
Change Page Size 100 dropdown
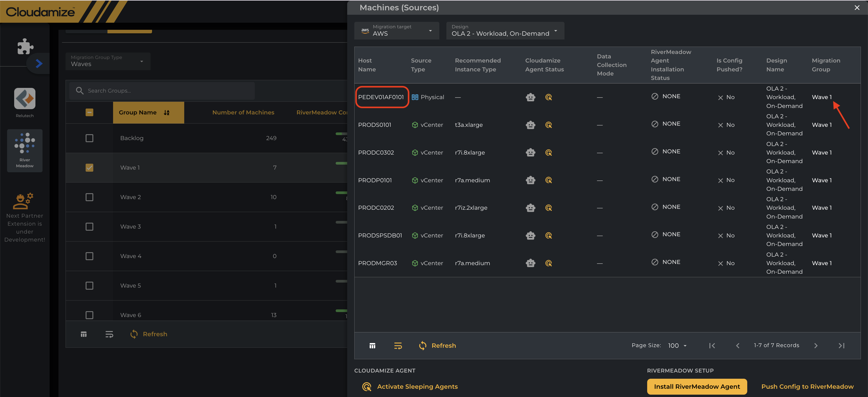[x=677, y=345]
